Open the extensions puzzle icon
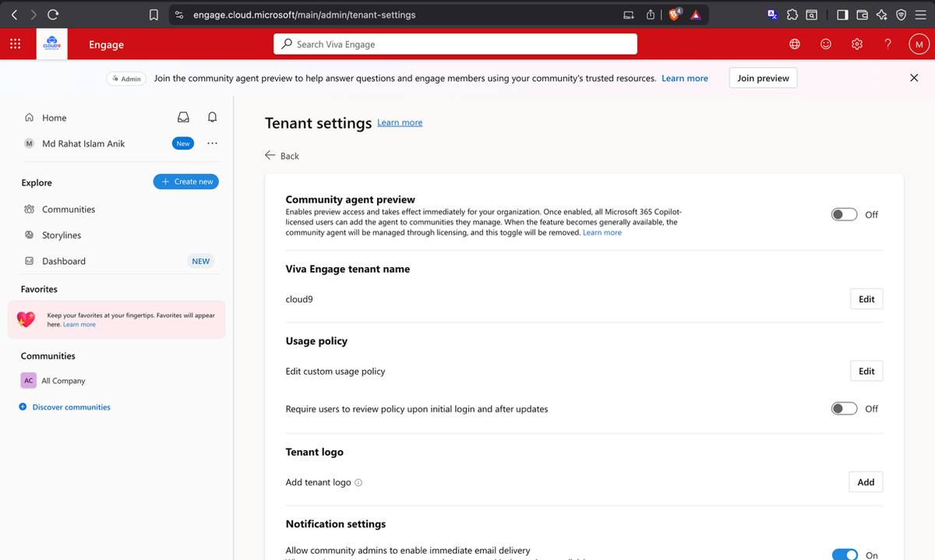 click(792, 14)
